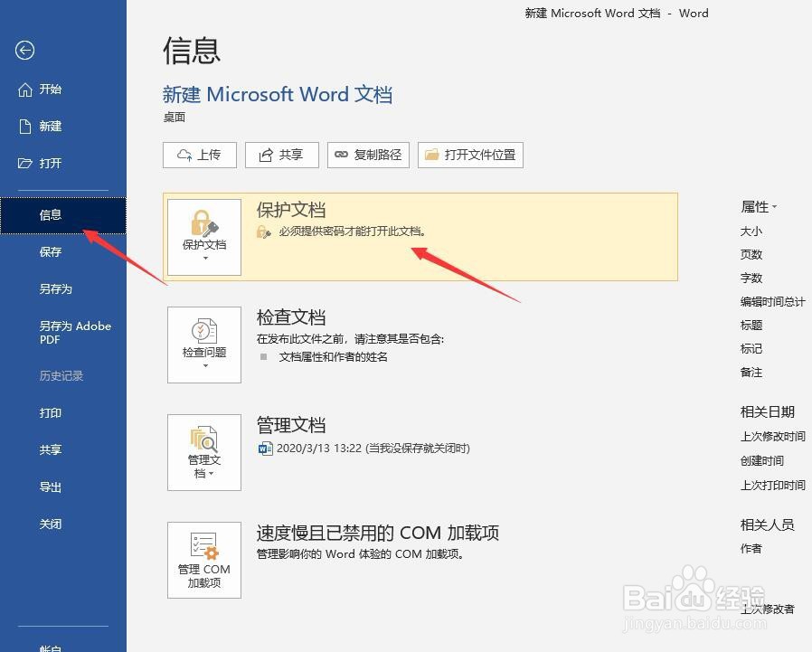This screenshot has height=652, width=812.
Task: Click the 新建 Microsoft Word 文档 heading
Action: (x=277, y=94)
